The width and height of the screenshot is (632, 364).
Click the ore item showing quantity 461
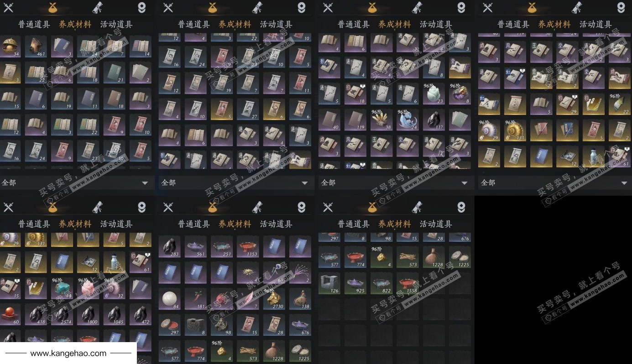click(x=36, y=47)
